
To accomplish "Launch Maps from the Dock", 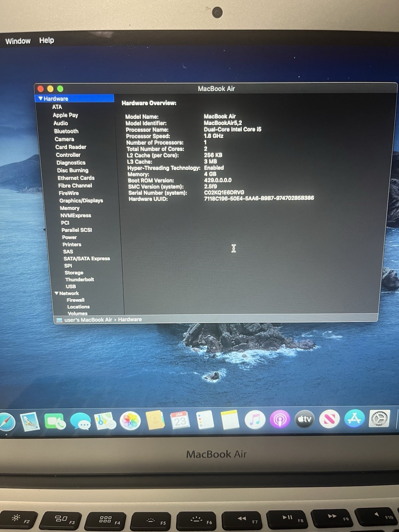I will pos(105,421).
